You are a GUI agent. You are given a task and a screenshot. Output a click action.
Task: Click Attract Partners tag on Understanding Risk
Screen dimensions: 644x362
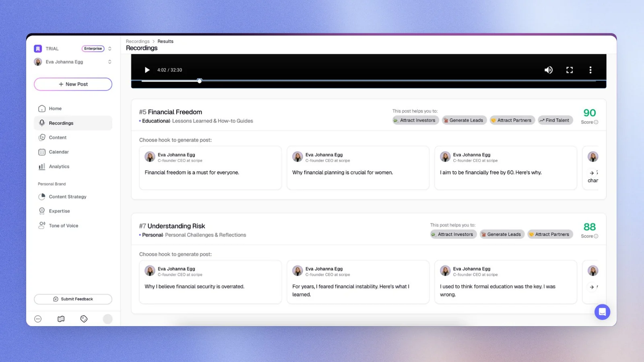click(550, 234)
